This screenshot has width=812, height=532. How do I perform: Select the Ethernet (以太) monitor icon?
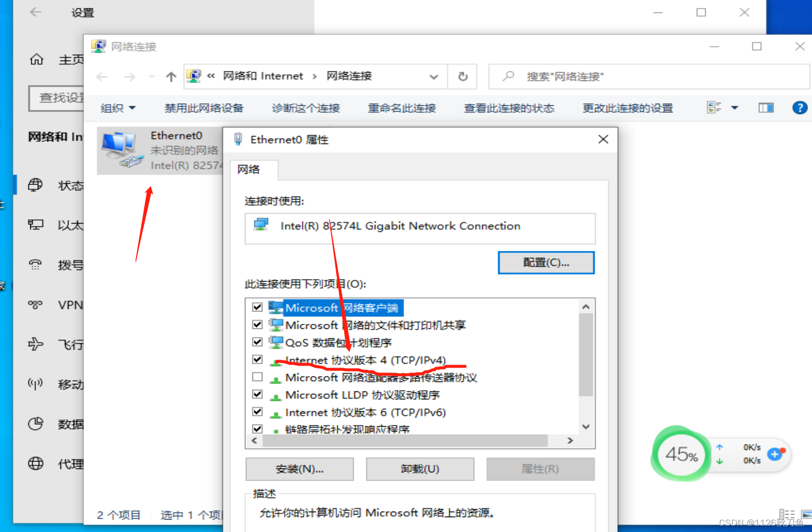pos(35,225)
